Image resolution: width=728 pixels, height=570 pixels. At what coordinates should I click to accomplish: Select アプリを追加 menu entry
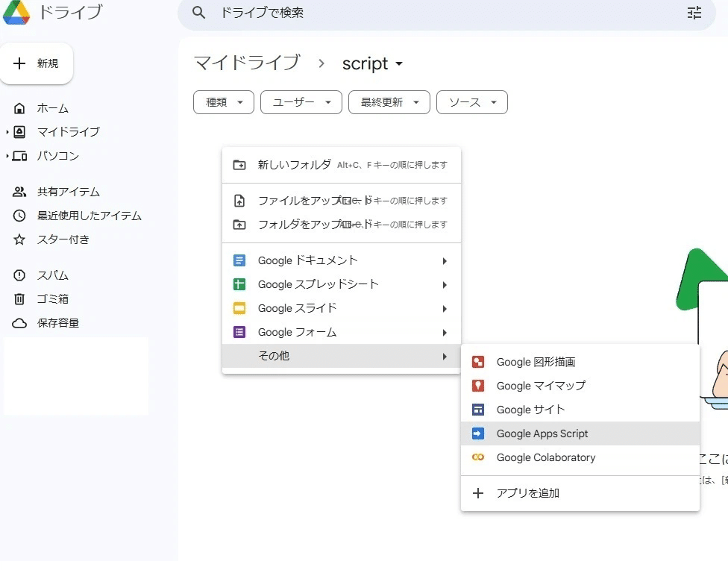tap(580, 493)
